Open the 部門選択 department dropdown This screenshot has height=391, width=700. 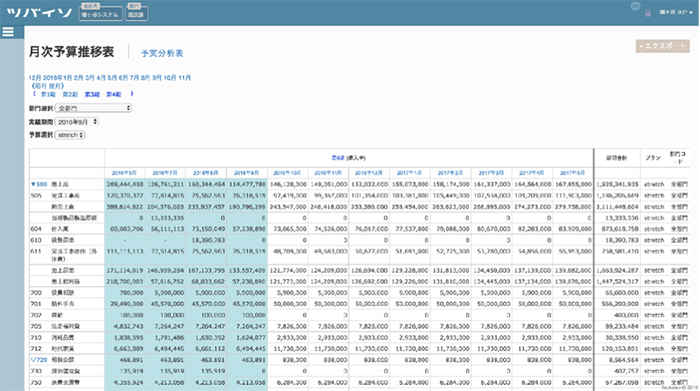(x=94, y=108)
